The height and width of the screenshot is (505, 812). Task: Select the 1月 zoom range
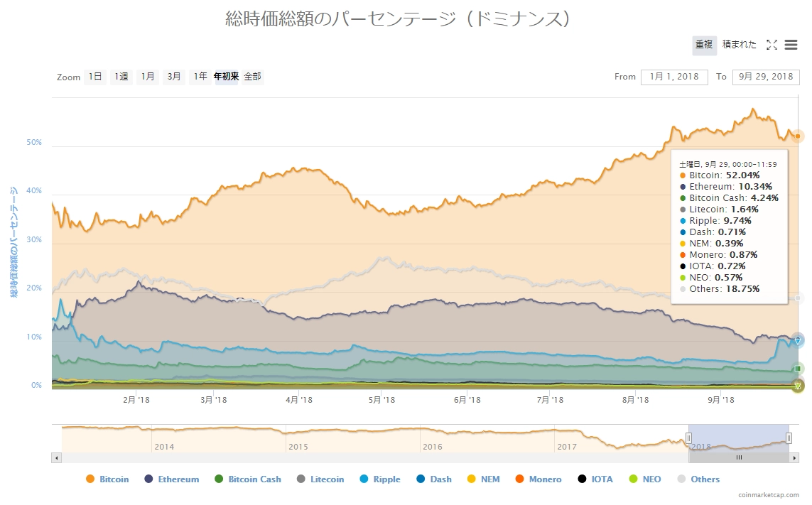coord(147,77)
